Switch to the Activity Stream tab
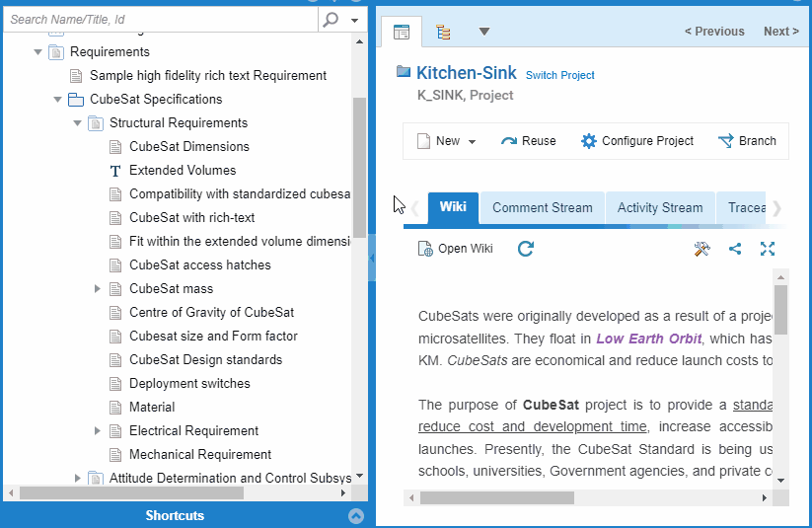Screen dimensions: 812x528 [660, 208]
